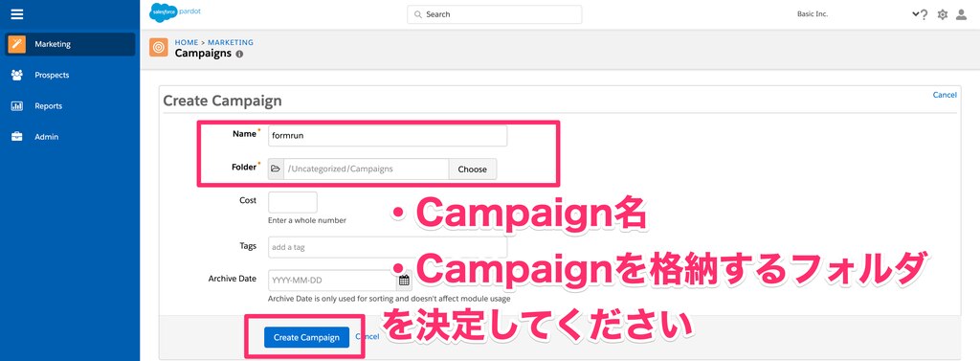The image size is (980, 361).
Task: Expand the Basic Inc. account dropdown arrow
Action: pos(915,13)
